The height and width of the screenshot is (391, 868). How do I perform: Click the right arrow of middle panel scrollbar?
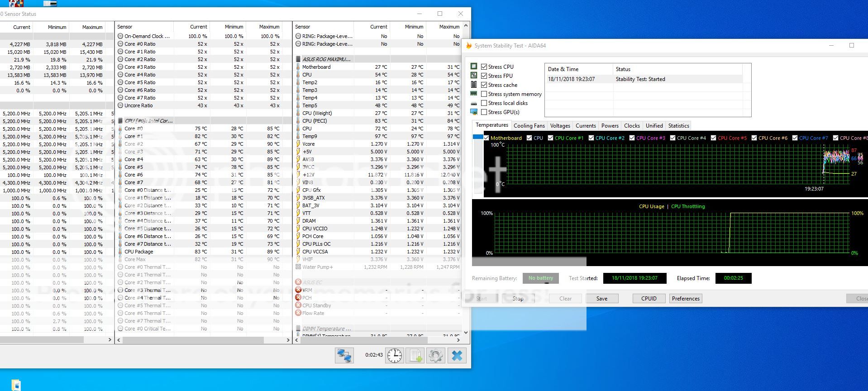point(288,340)
